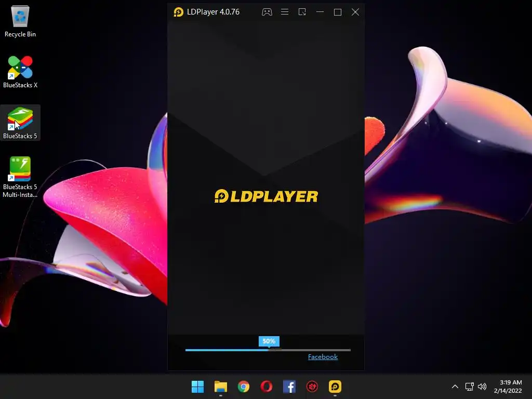Open the LDPlayer hamburger menu
This screenshot has height=399, width=532.
pos(285,12)
